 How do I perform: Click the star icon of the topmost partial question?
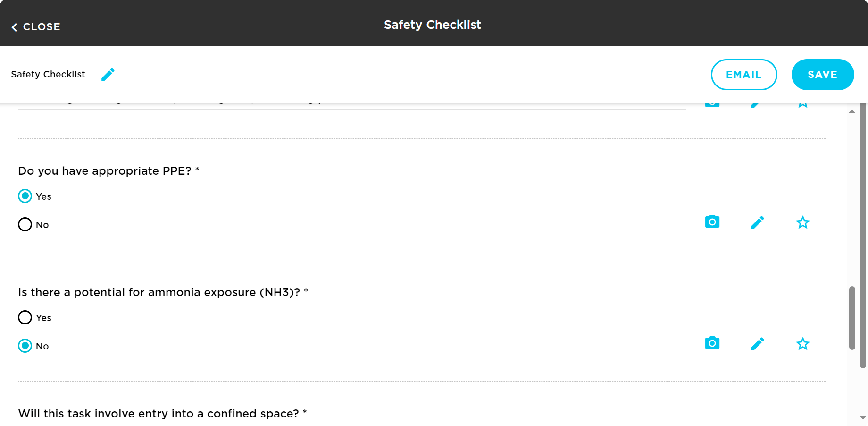pyautogui.click(x=802, y=102)
